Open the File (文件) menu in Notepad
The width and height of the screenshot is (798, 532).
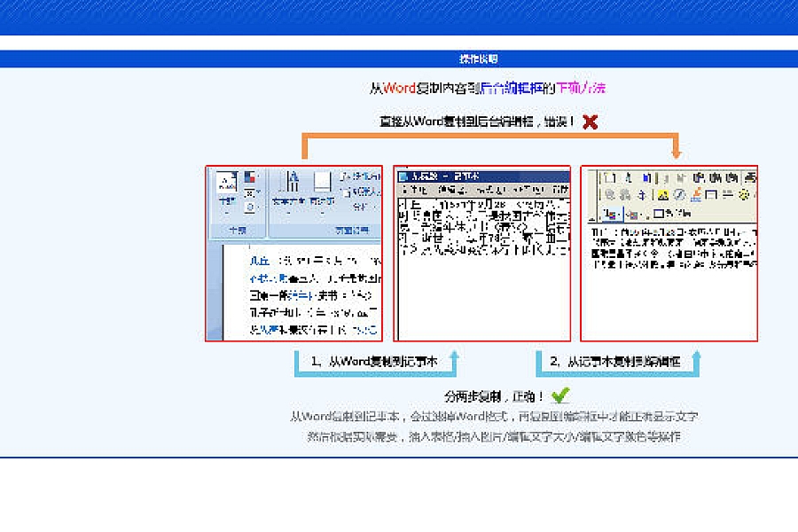[x=415, y=190]
